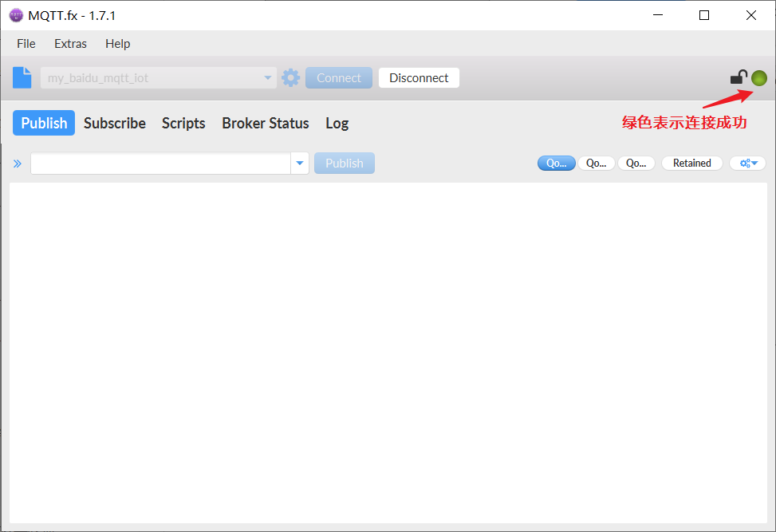This screenshot has width=776, height=532.
Task: Minimize the MQTT.fx window
Action: pos(658,15)
